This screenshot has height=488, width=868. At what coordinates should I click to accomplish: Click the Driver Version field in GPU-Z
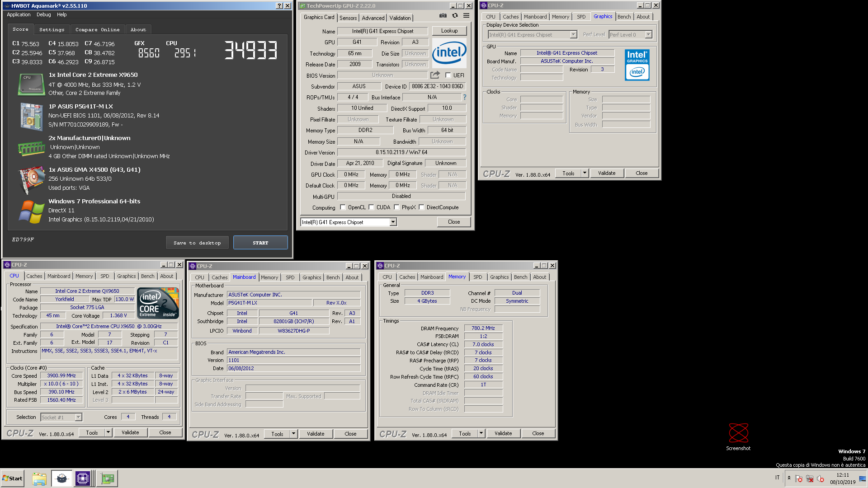(x=401, y=152)
